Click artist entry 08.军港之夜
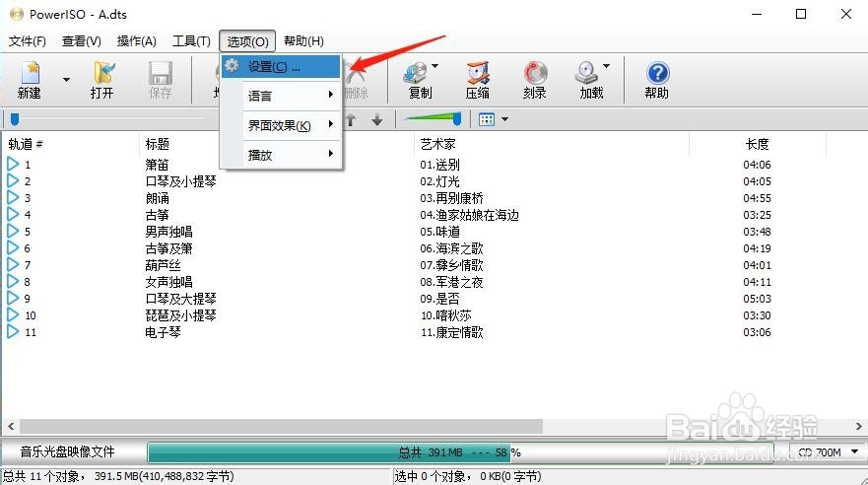The width and height of the screenshot is (868, 485). click(451, 282)
